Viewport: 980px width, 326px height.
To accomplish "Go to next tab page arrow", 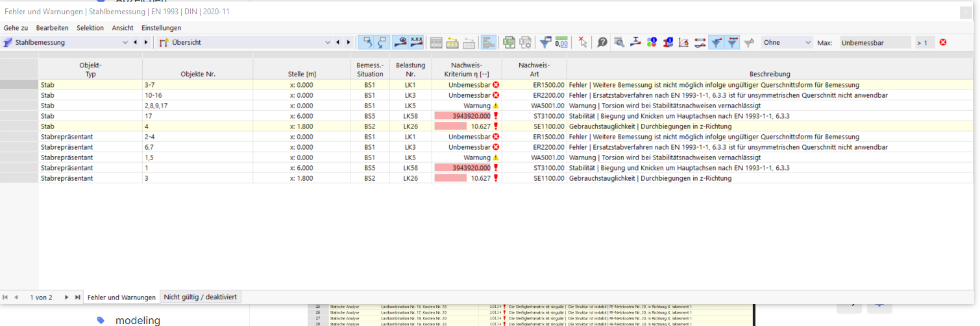I will (x=66, y=297).
